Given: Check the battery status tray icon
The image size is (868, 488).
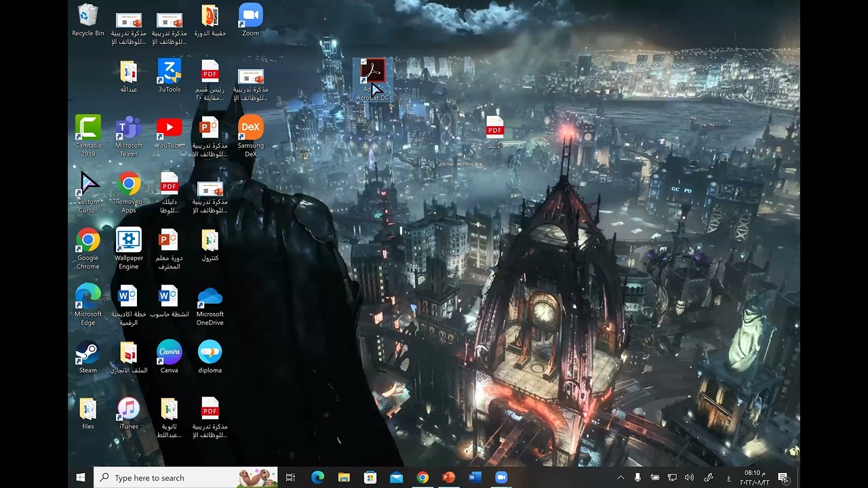Looking at the screenshot, I should click(x=655, y=478).
